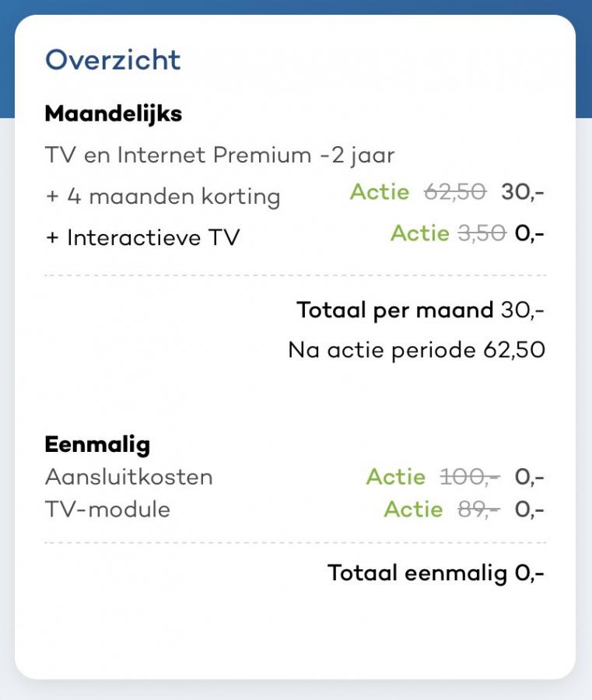Select the Eenmalig section title
592x700 pixels.
point(97,445)
